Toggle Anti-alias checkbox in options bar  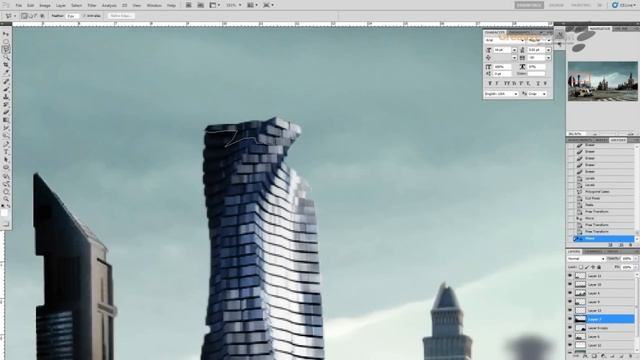click(84, 16)
